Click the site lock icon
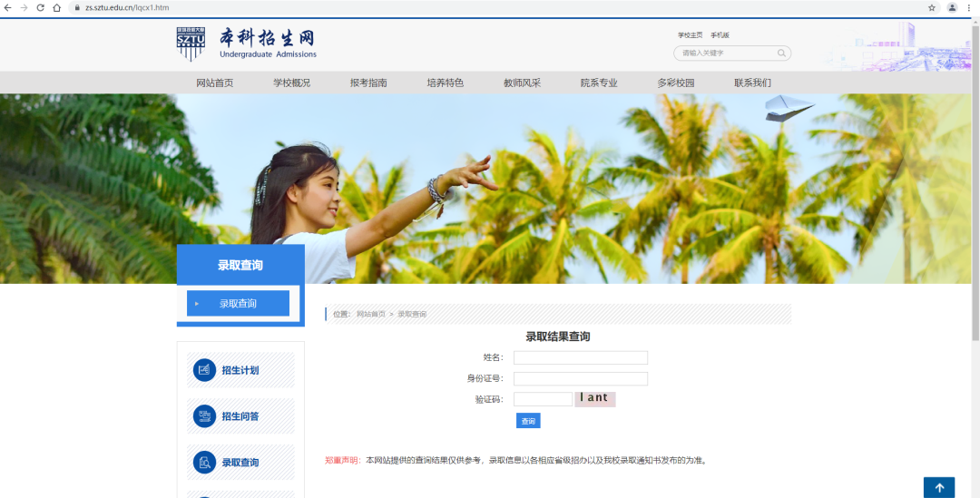Screen dimensions: 980x498 pyautogui.click(x=77, y=7)
